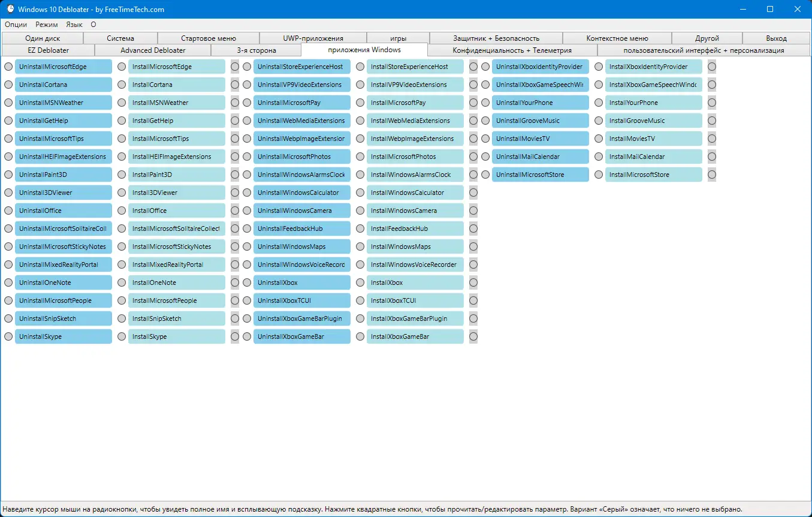The height and width of the screenshot is (517, 812).
Task: Pick the InstallOffice radio button
Action: coord(122,211)
